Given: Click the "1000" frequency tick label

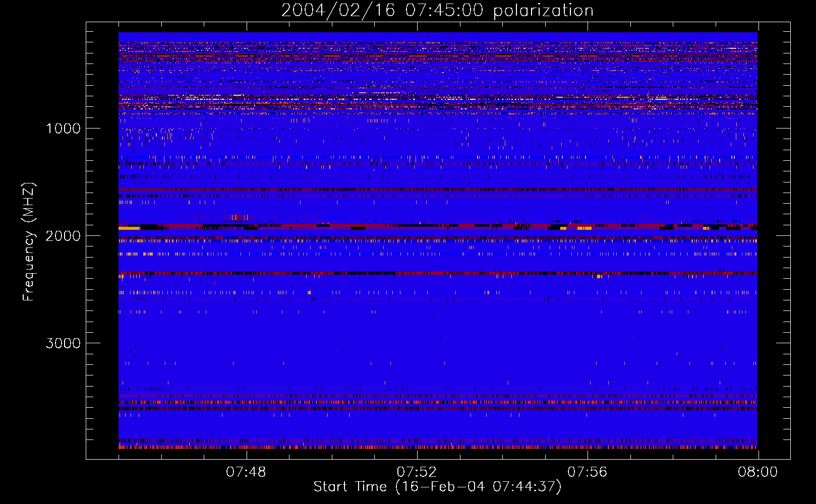Looking at the screenshot, I should [x=63, y=129].
